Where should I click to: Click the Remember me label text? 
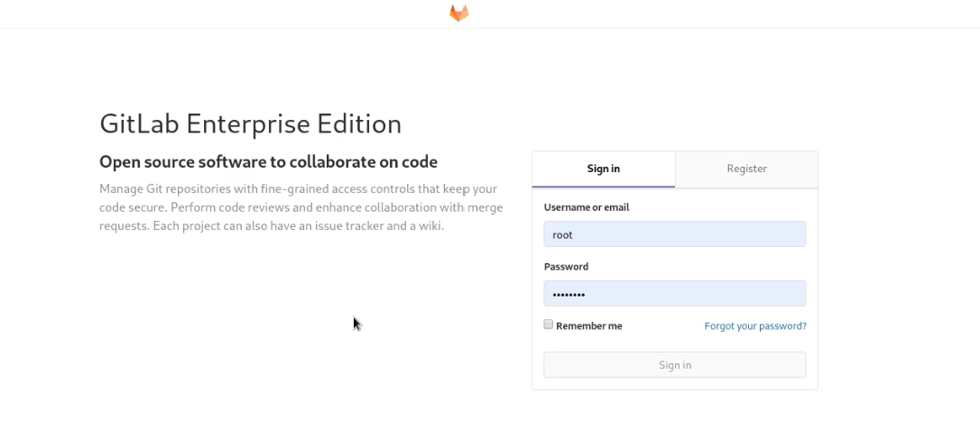(589, 326)
